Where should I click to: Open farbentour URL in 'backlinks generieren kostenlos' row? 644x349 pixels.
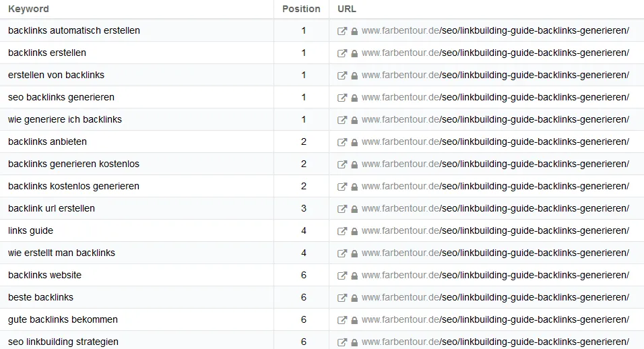click(495, 164)
